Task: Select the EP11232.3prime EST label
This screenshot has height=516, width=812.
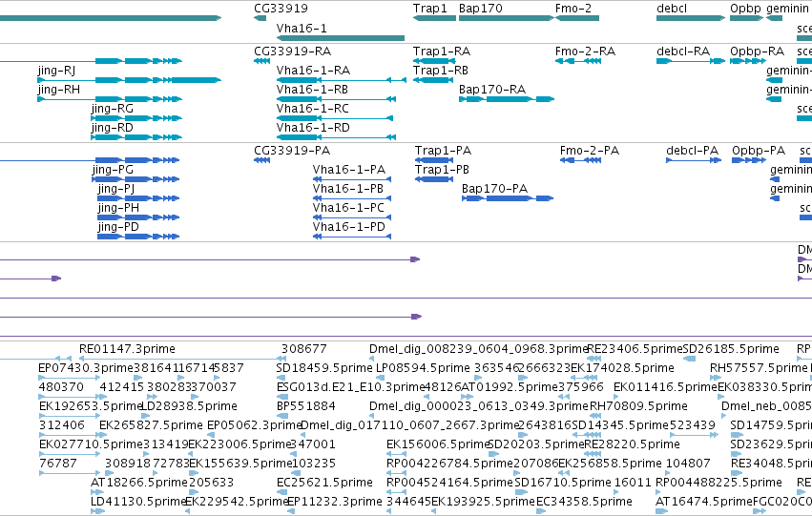Action: [335, 502]
